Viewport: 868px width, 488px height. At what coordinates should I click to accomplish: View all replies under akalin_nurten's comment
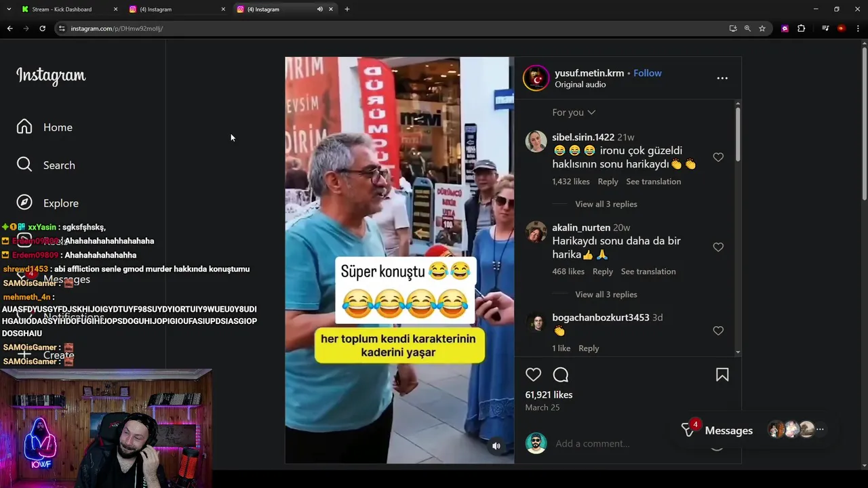click(606, 294)
